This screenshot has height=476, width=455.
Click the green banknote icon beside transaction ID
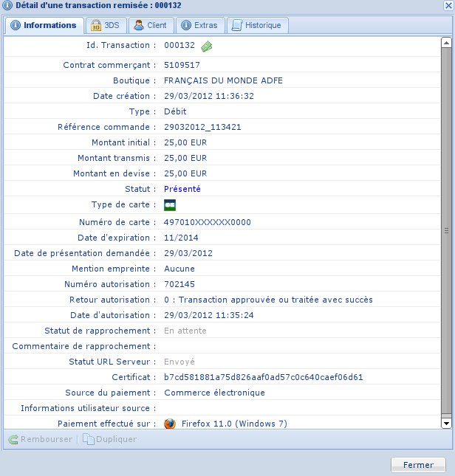point(207,46)
